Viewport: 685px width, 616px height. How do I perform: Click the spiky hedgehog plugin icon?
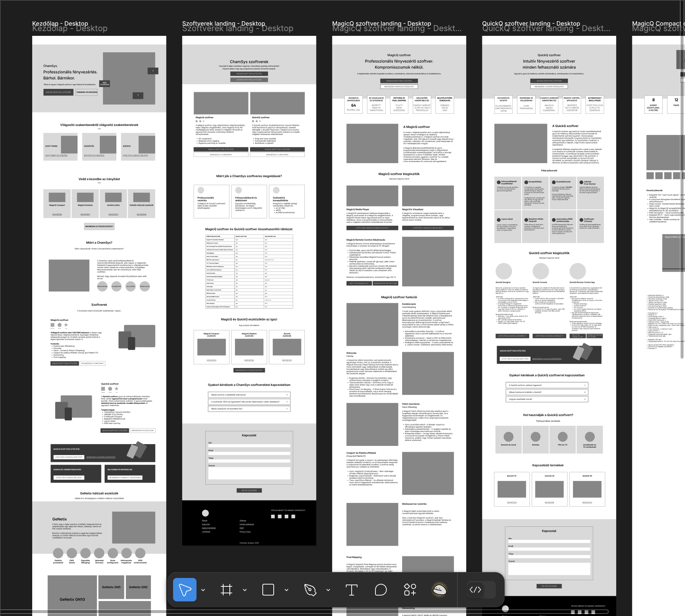click(x=439, y=590)
